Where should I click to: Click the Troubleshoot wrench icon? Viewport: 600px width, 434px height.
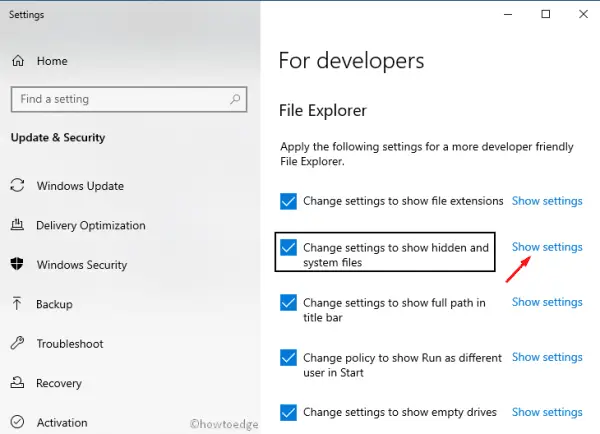[x=17, y=344]
